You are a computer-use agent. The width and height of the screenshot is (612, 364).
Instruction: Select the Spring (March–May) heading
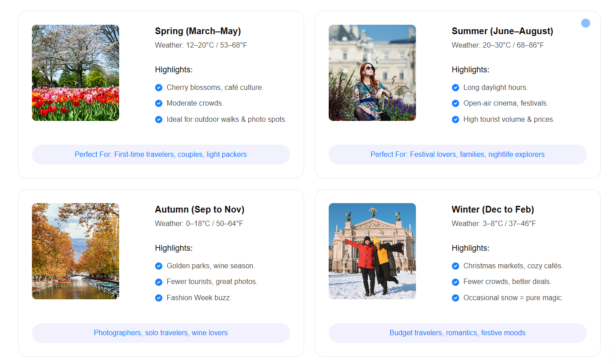pyautogui.click(x=198, y=31)
